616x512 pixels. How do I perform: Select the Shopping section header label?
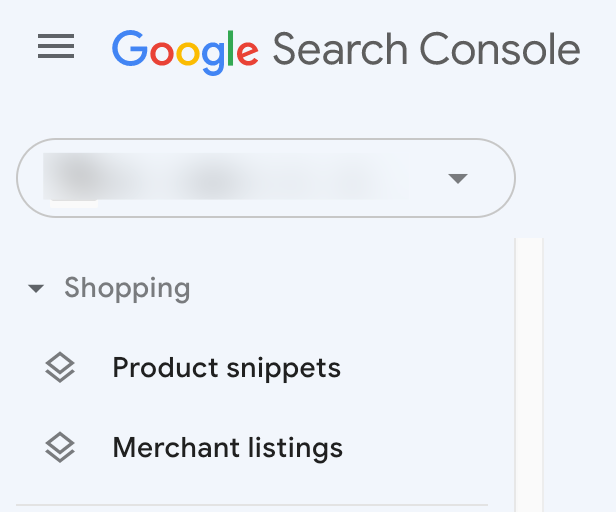[127, 289]
